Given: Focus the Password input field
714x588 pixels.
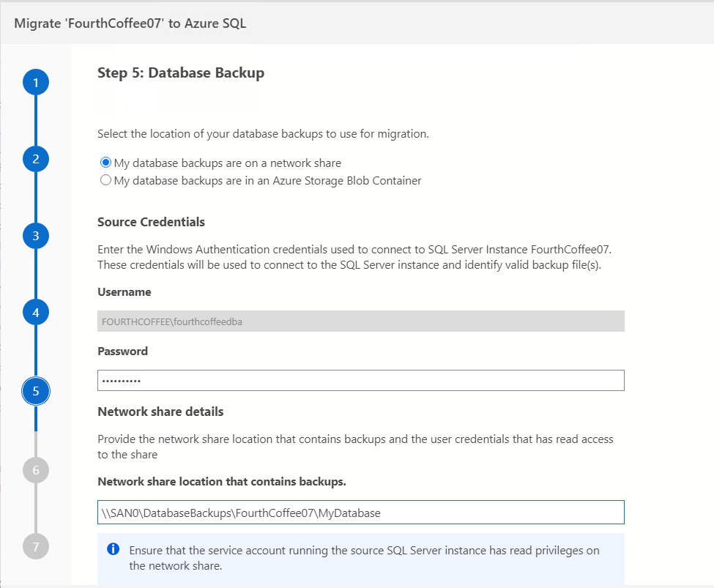Looking at the screenshot, I should pyautogui.click(x=360, y=381).
